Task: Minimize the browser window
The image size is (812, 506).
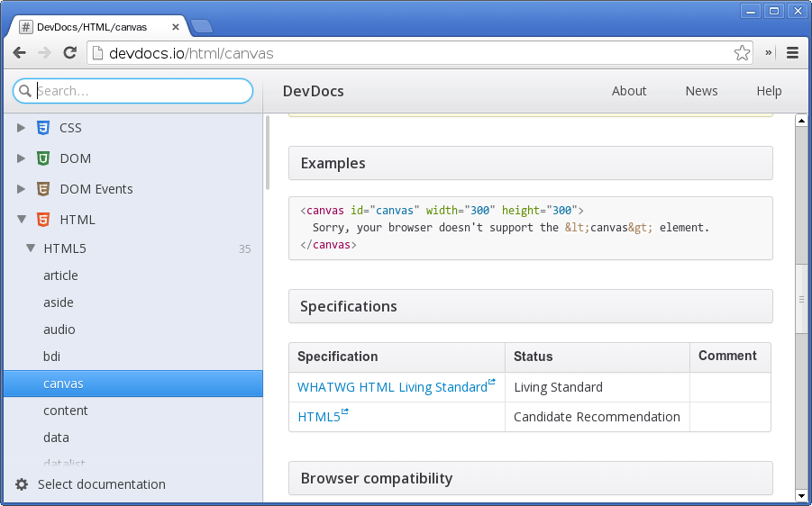Action: point(751,11)
